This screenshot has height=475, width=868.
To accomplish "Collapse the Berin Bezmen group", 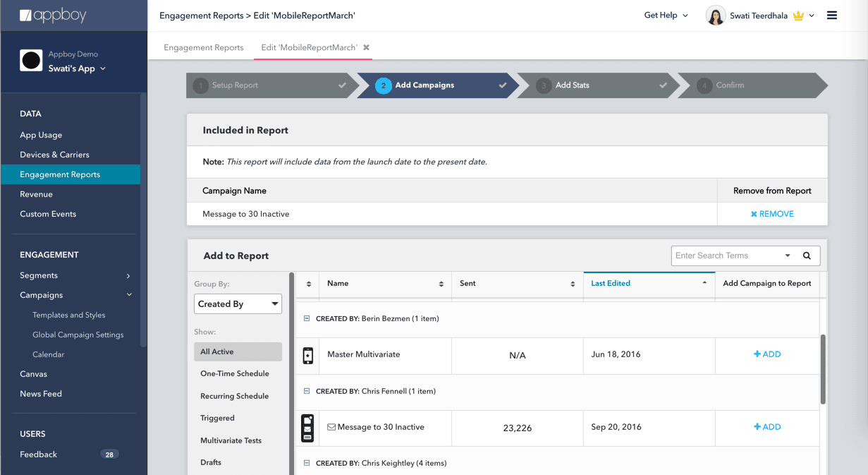I will [307, 318].
